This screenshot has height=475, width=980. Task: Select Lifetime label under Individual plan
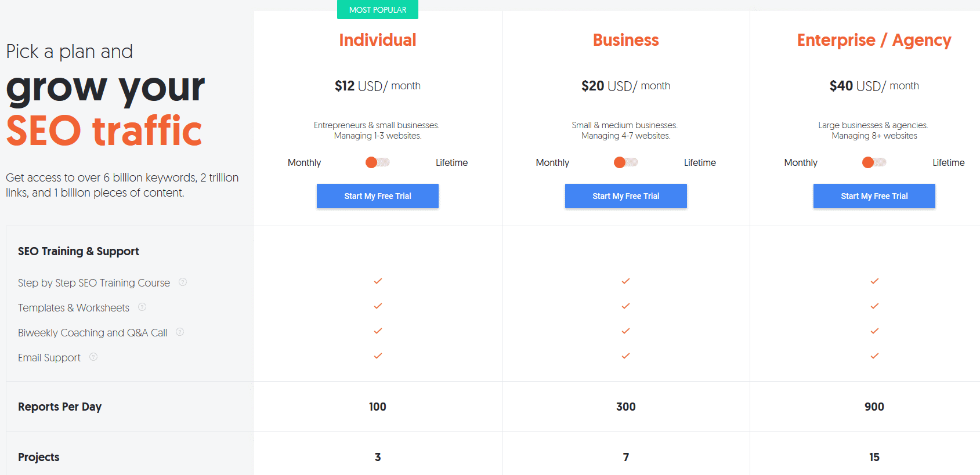(x=452, y=163)
